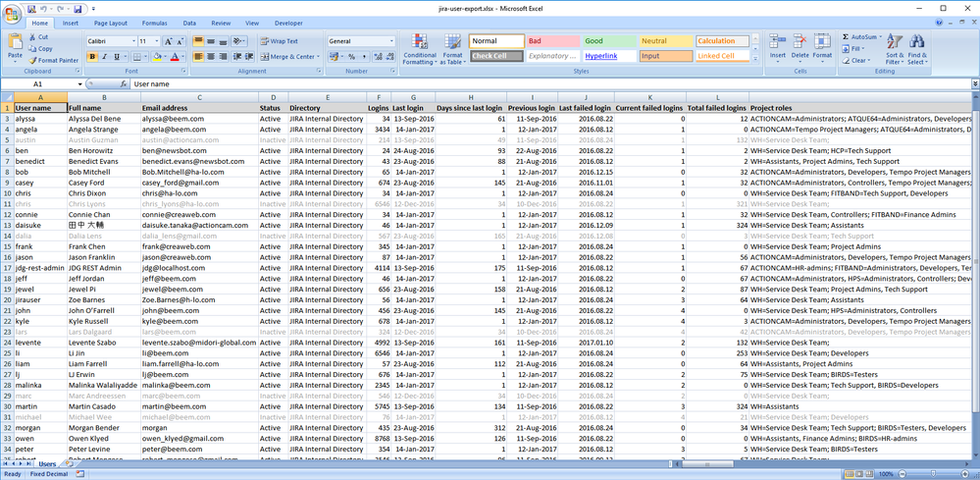Switch to the Page Layout tab

pyautogui.click(x=111, y=24)
